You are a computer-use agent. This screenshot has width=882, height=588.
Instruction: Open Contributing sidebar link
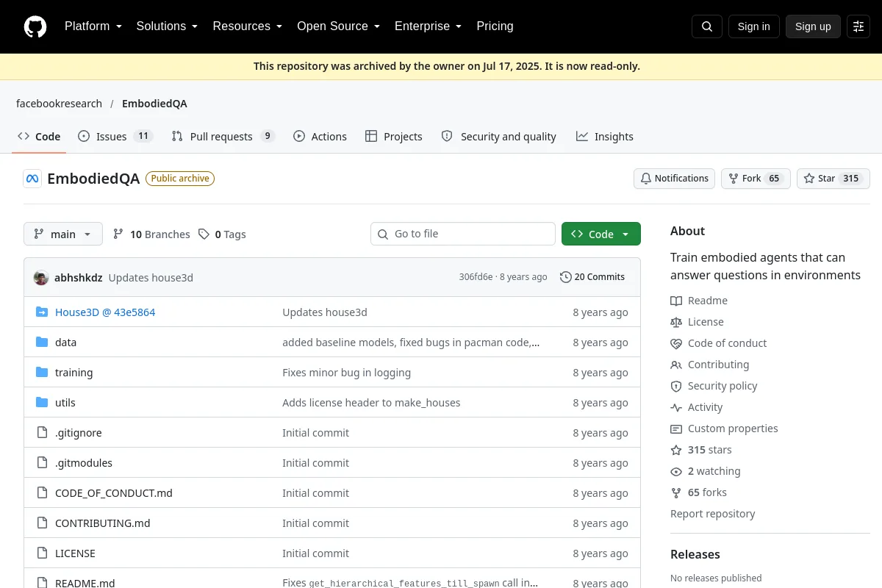[x=709, y=365]
